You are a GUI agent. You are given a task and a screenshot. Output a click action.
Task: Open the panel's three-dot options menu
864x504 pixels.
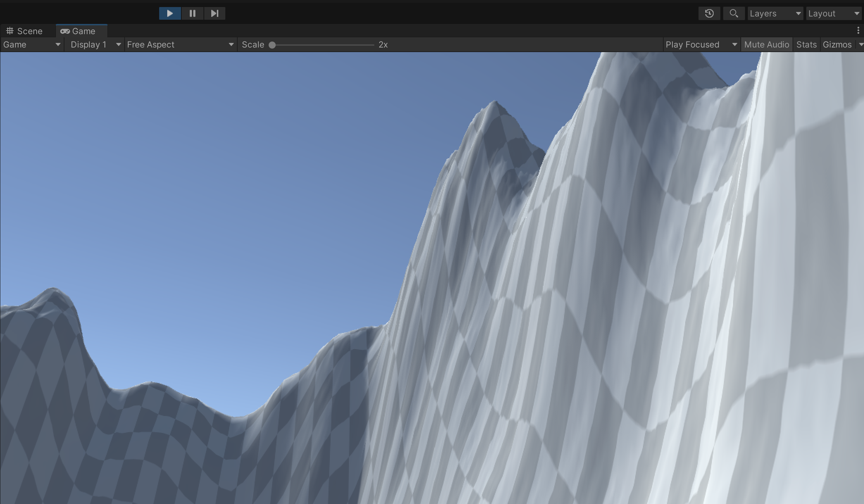pos(858,31)
